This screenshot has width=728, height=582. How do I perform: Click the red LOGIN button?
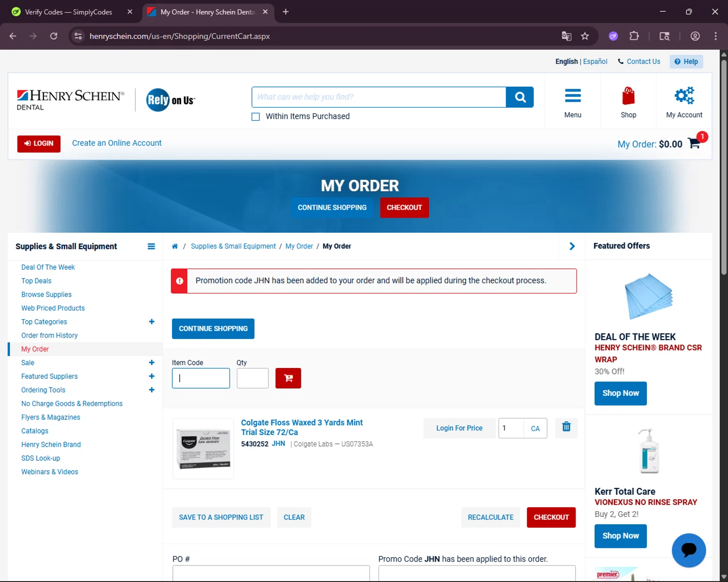[39, 144]
